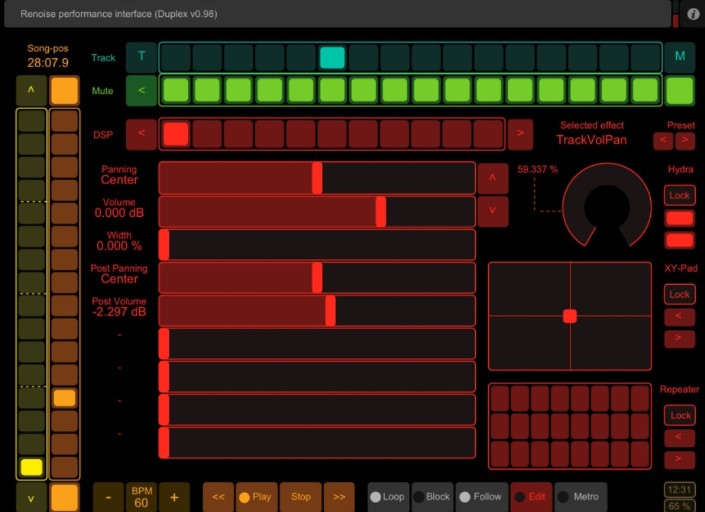Screen dimensions: 705x512
Task: Click the XY-Pad previous arrow button
Action: [x=679, y=316]
